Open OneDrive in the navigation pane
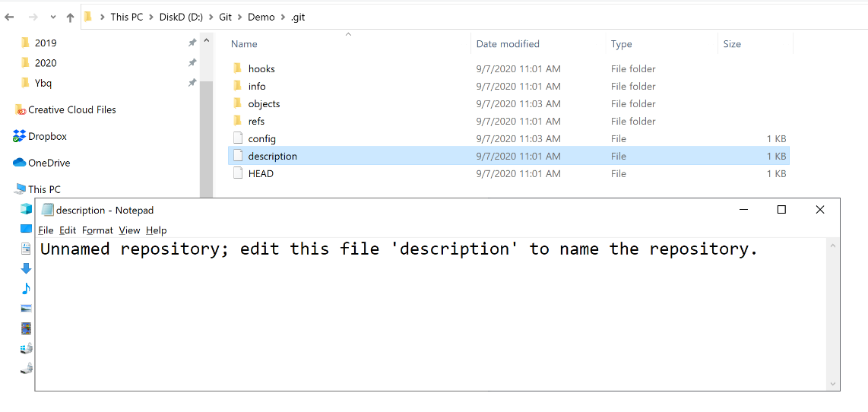This screenshot has width=868, height=412. tap(49, 163)
